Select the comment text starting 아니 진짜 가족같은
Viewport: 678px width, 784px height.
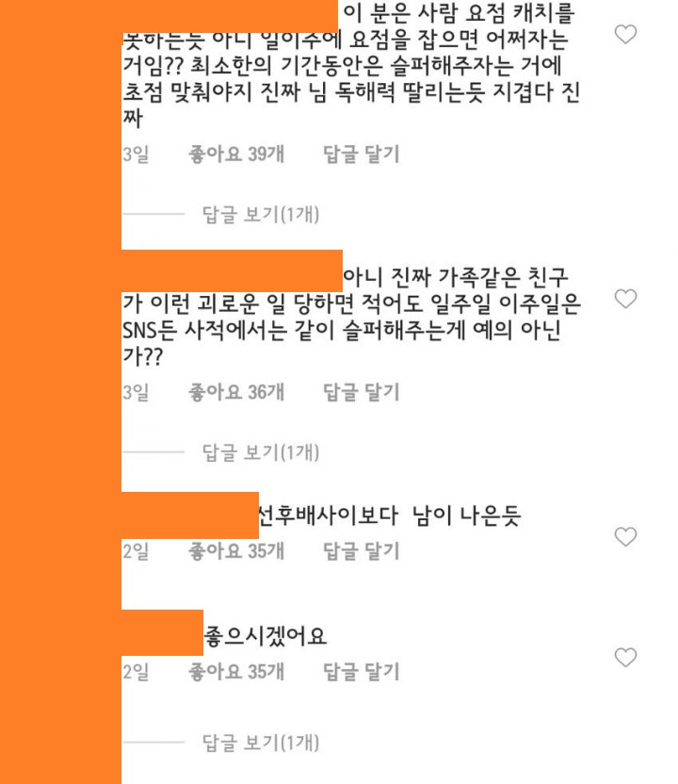pos(351,317)
